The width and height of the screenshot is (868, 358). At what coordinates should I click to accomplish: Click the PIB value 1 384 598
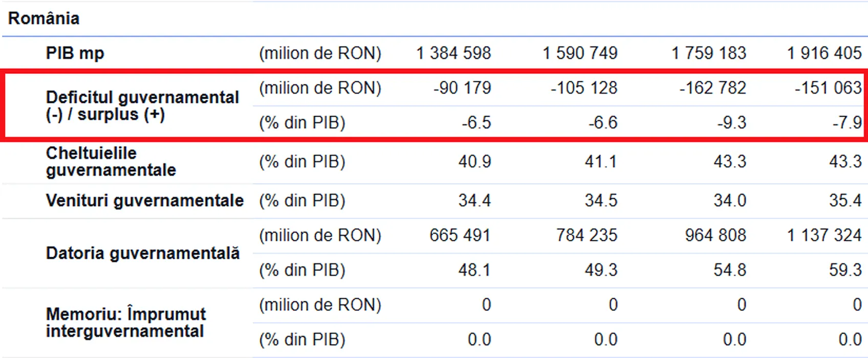point(453,53)
